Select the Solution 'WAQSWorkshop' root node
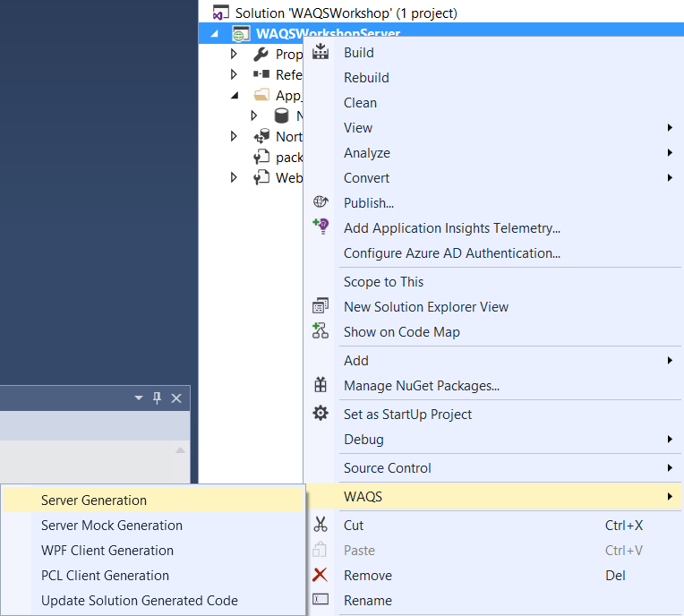The width and height of the screenshot is (684, 616). click(346, 13)
